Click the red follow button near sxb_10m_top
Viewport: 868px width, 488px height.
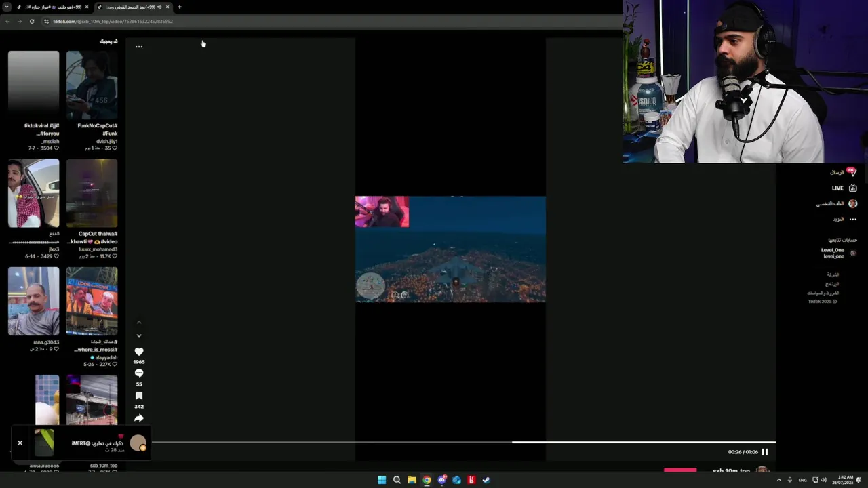click(680, 470)
